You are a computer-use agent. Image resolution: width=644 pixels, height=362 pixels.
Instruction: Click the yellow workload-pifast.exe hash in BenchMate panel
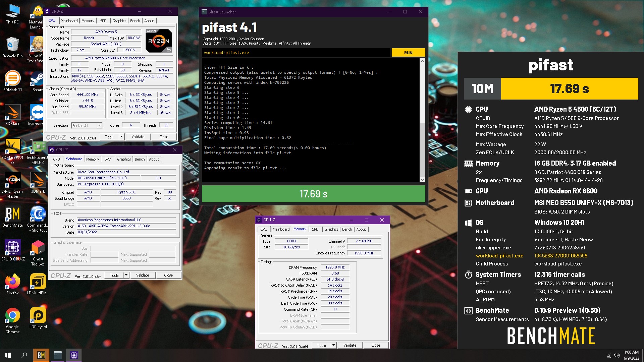tap(560, 256)
